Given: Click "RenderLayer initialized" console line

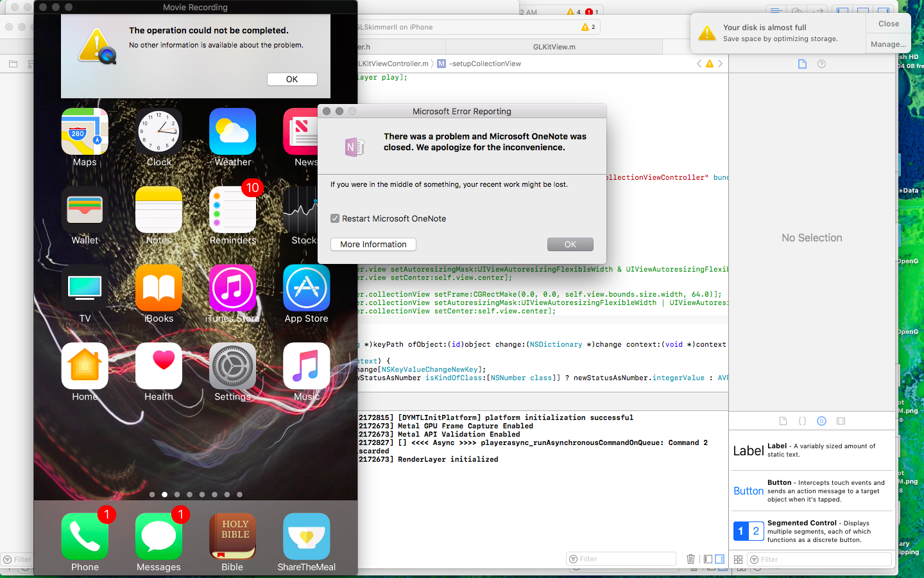Looking at the screenshot, I should 448,460.
